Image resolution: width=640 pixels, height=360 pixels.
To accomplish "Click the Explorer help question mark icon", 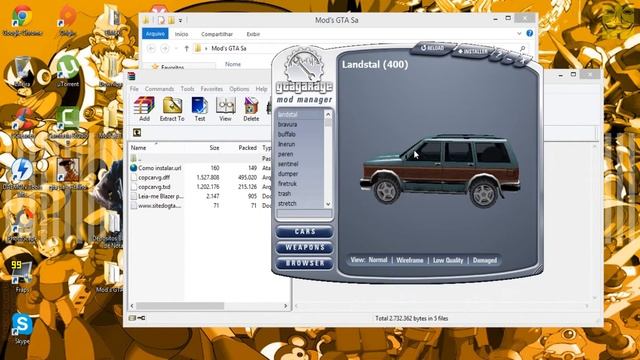I will coord(529,33).
